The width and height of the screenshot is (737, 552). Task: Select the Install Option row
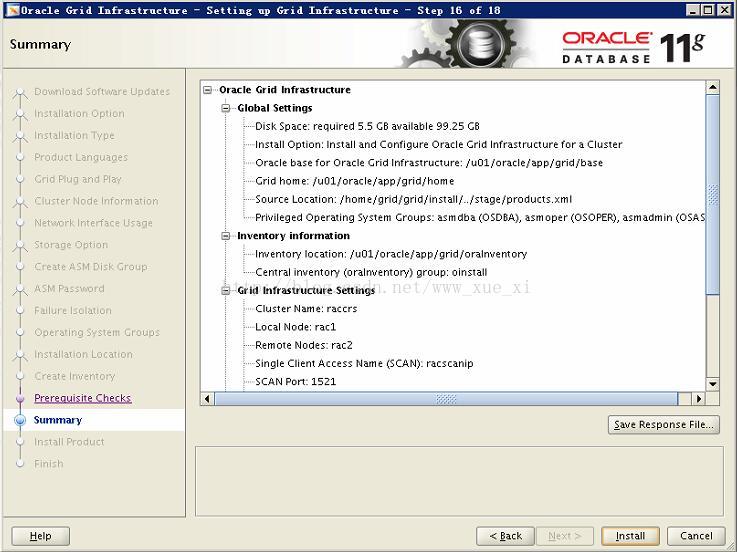click(x=439, y=144)
